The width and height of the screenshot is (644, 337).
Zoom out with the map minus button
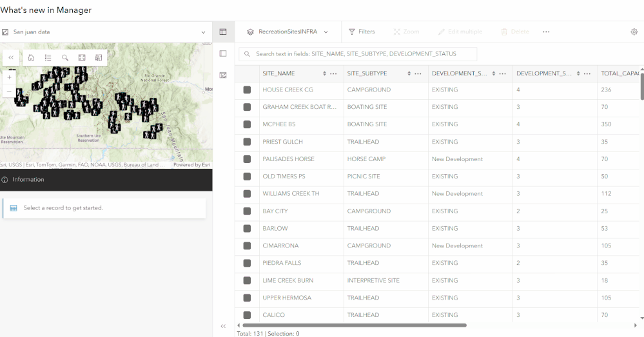click(9, 91)
